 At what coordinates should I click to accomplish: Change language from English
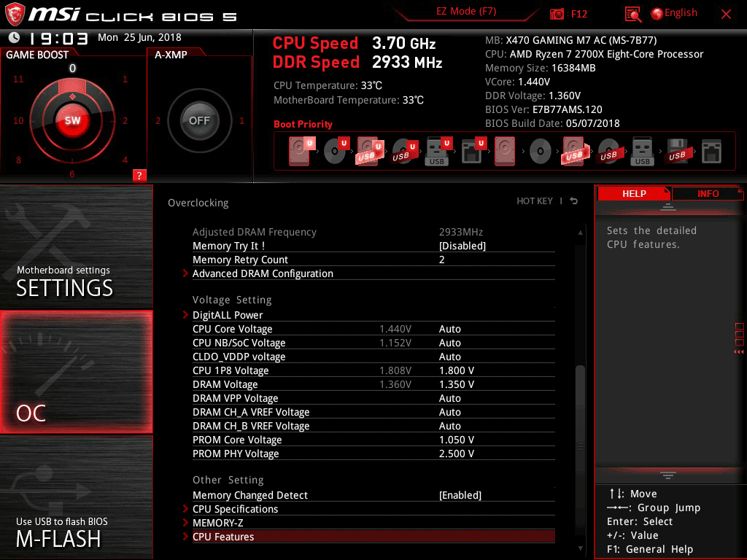point(681,13)
